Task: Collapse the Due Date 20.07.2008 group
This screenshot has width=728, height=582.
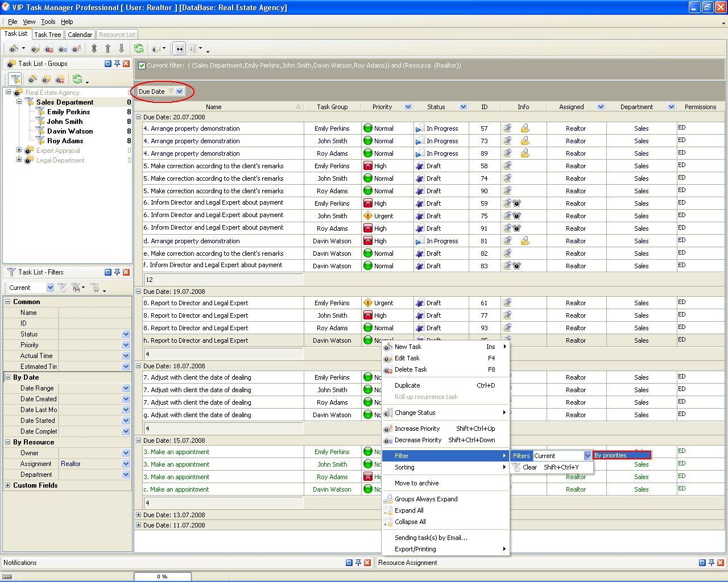Action: (x=139, y=117)
